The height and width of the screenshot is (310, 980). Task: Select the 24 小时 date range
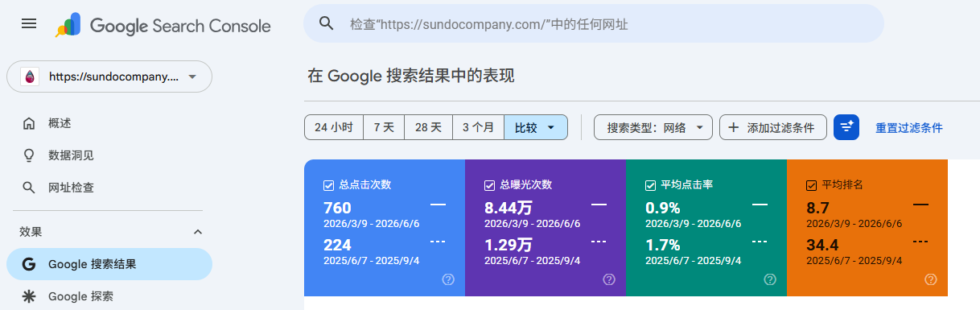(x=334, y=127)
